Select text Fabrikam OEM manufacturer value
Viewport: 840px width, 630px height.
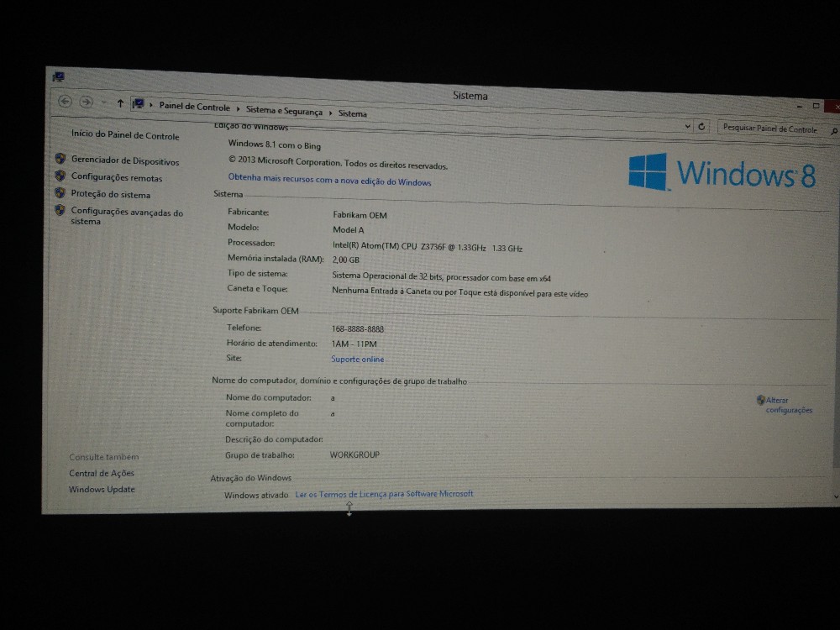(x=360, y=215)
